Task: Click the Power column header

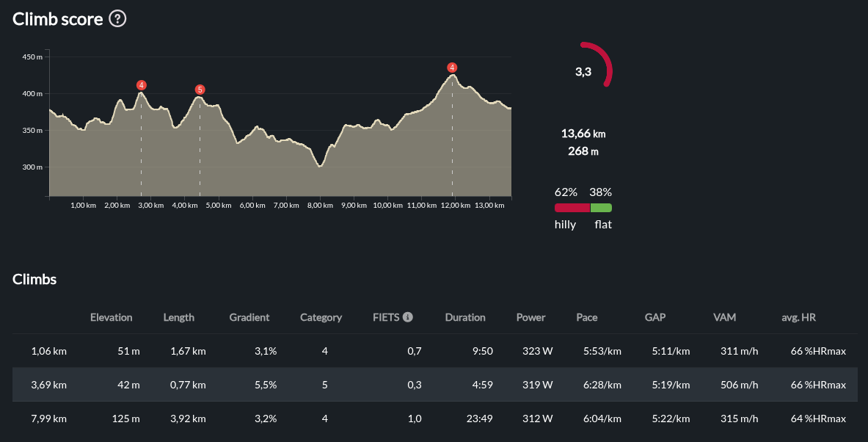Action: [x=530, y=317]
